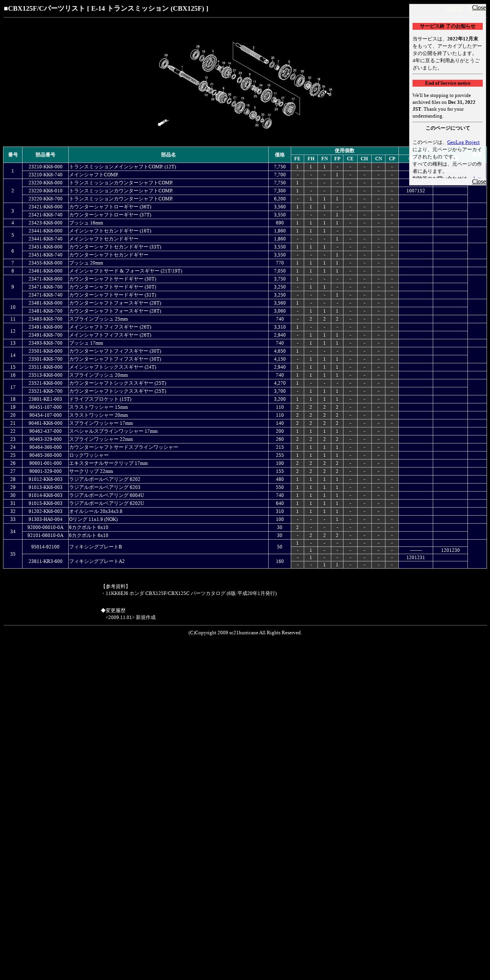Select part number 23511-KK6-000
This screenshot has width=490, height=980.
[x=45, y=367]
